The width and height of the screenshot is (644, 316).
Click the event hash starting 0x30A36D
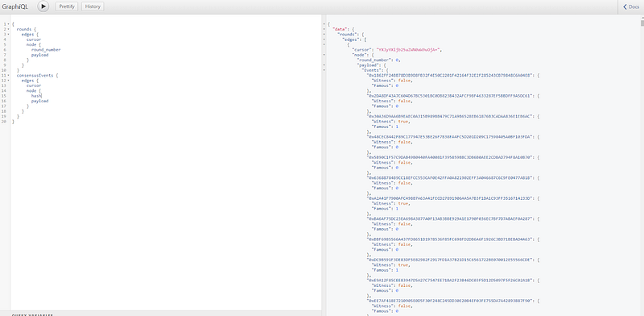pos(451,116)
